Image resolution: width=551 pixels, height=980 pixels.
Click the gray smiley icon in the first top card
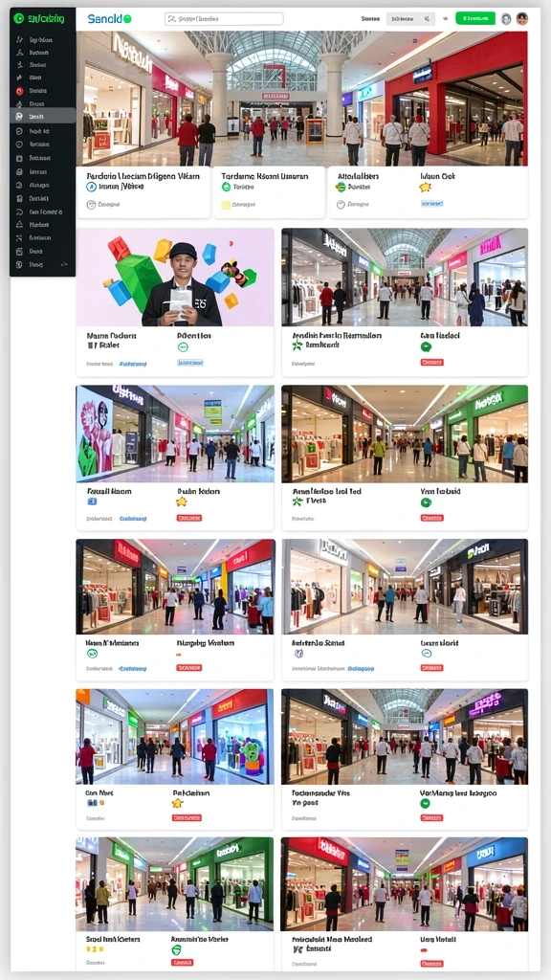[x=91, y=205]
